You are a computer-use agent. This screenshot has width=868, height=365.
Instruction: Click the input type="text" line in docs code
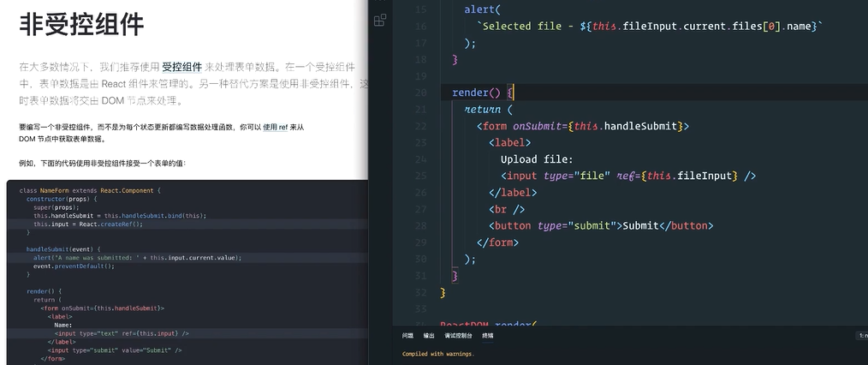click(x=122, y=333)
